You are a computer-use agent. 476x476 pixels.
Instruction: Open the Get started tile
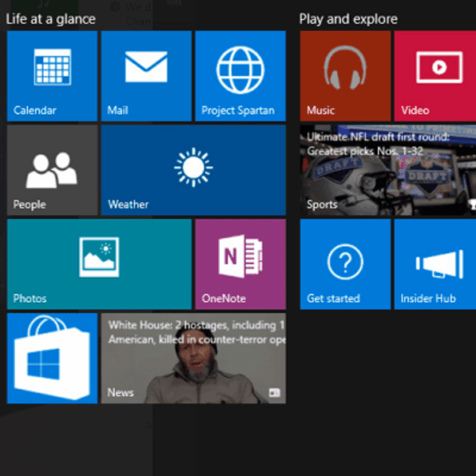(x=345, y=264)
